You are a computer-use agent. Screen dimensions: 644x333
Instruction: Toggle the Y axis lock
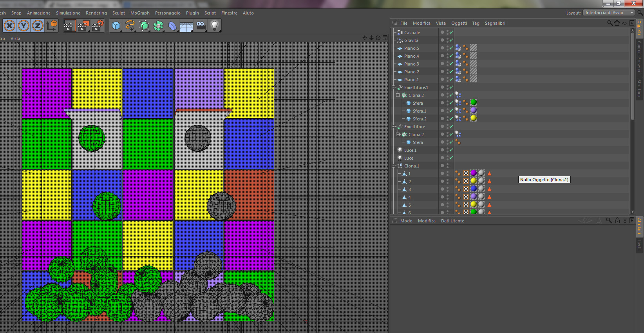point(24,26)
